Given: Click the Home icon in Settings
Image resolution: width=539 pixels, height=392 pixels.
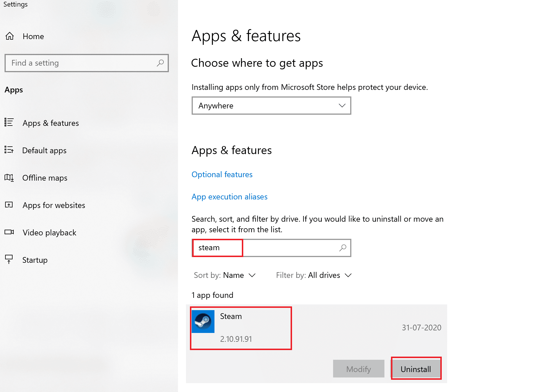Looking at the screenshot, I should click(x=10, y=36).
